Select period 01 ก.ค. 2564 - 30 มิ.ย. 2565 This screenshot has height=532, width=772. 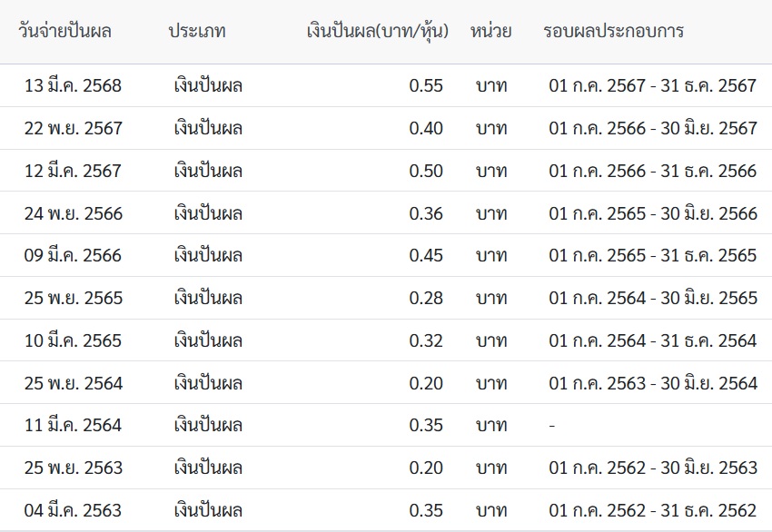[653, 299]
